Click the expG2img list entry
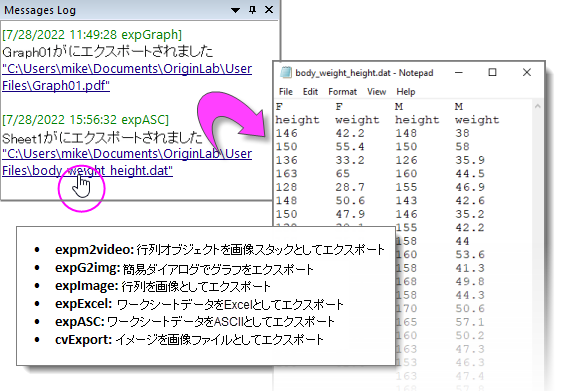Viewport: 565px width, 391px height. point(184,268)
